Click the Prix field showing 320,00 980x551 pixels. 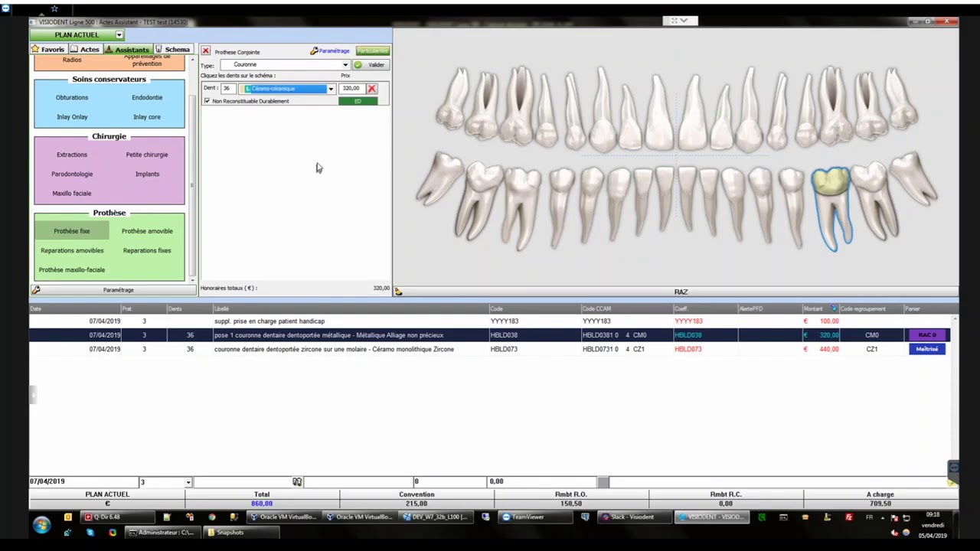click(351, 89)
